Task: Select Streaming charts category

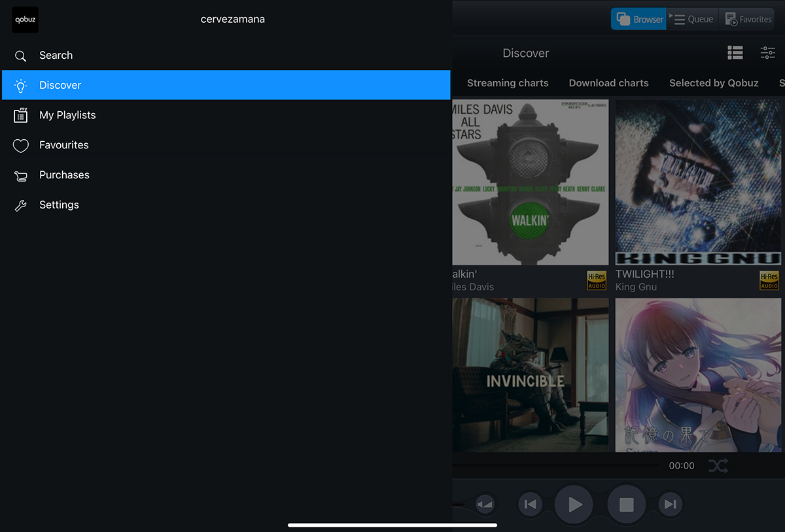Action: tap(508, 83)
